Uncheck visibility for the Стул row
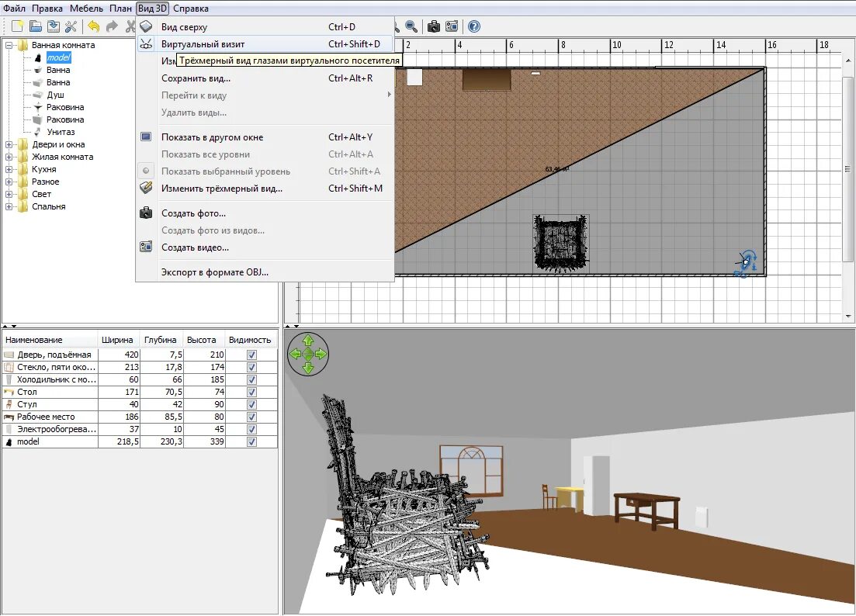856x616 pixels. 251,405
